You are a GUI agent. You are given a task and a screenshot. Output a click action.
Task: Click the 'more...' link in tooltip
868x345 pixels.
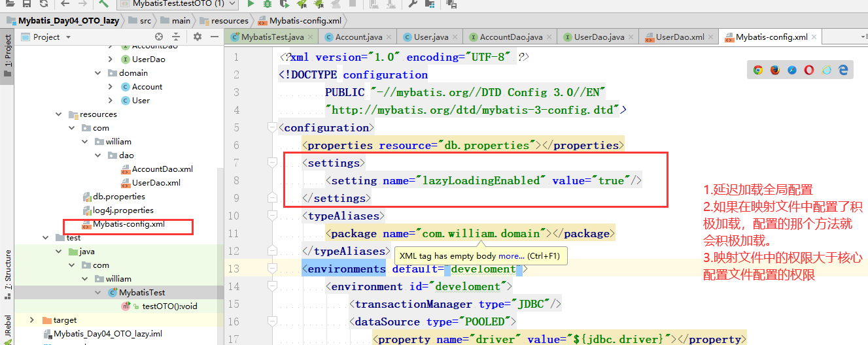pos(511,255)
